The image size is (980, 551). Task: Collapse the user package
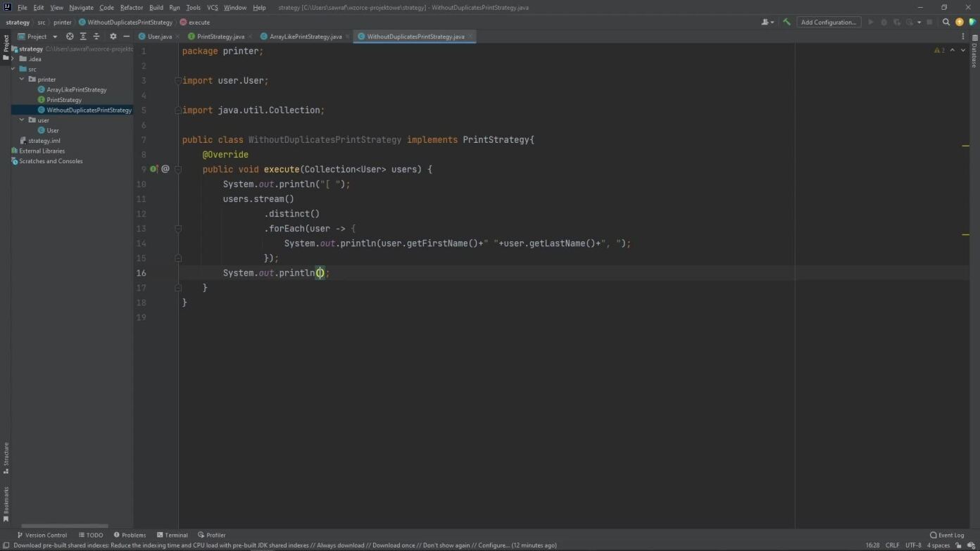point(23,120)
